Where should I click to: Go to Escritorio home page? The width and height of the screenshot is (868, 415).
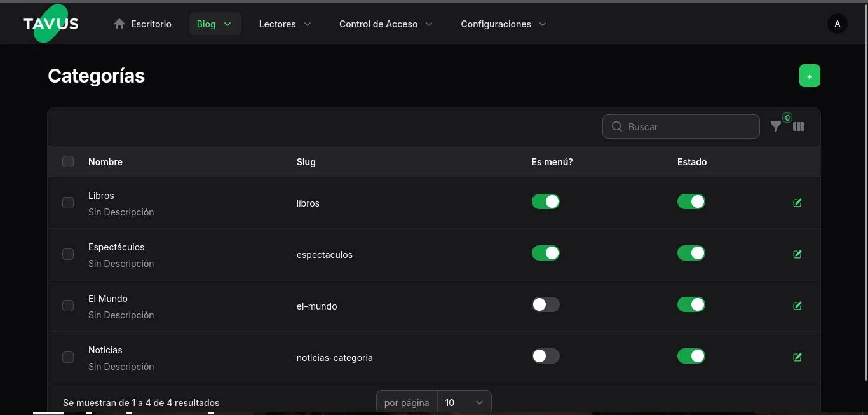(143, 24)
